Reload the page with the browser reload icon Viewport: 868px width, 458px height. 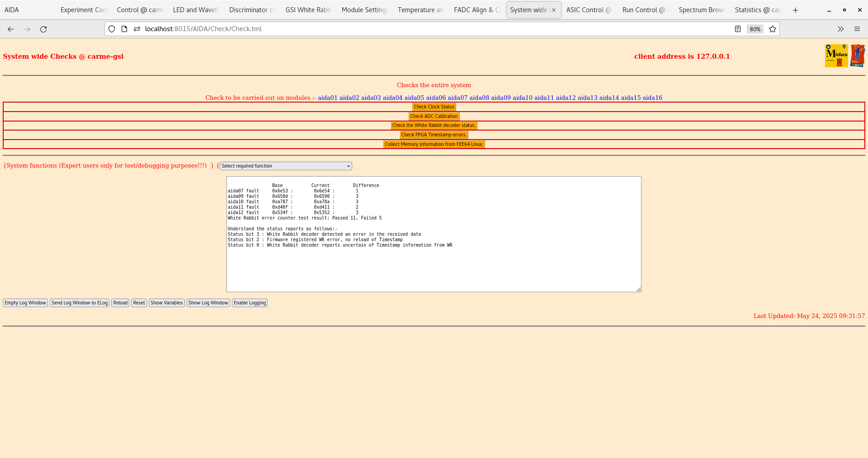(43, 29)
